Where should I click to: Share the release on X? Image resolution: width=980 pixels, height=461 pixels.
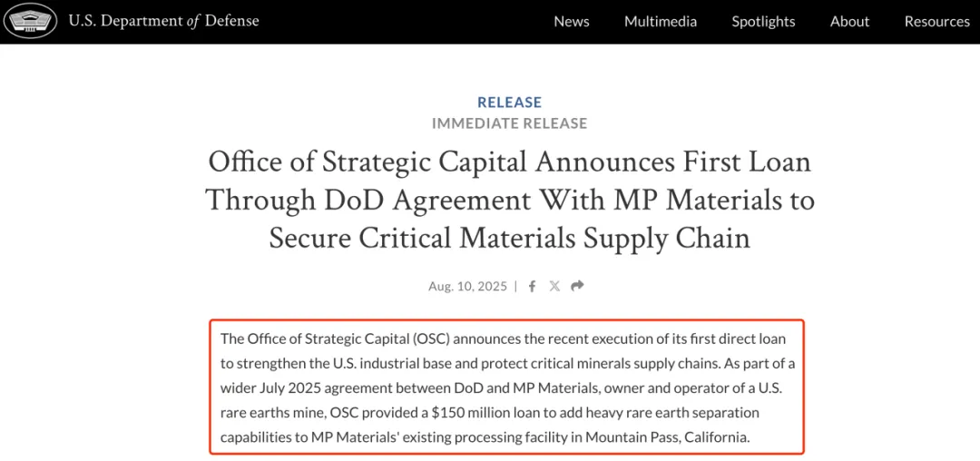pos(554,286)
